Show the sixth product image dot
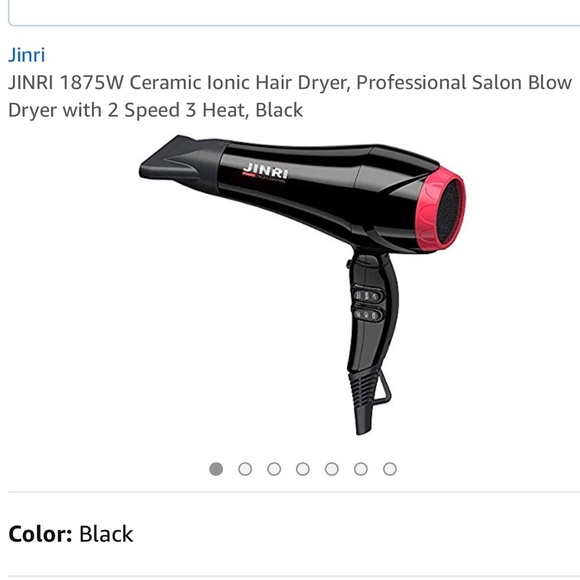 361,469
